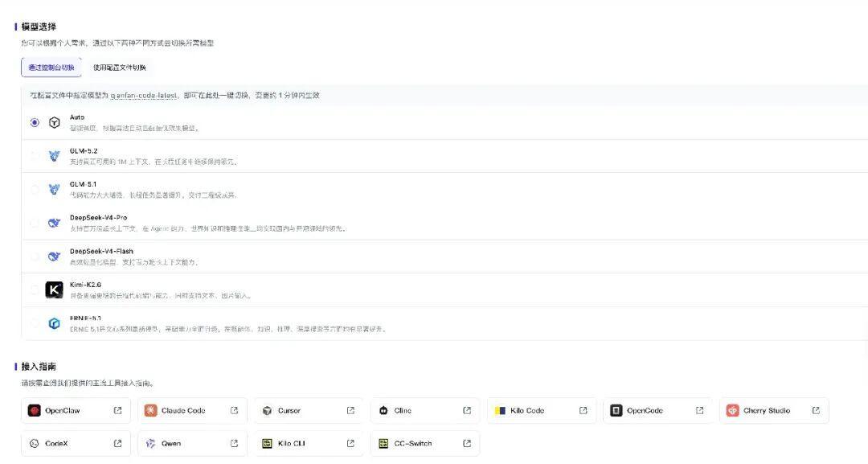Image resolution: width=868 pixels, height=464 pixels.
Task: Click the Kimi-K2.6 black K icon
Action: click(x=55, y=289)
